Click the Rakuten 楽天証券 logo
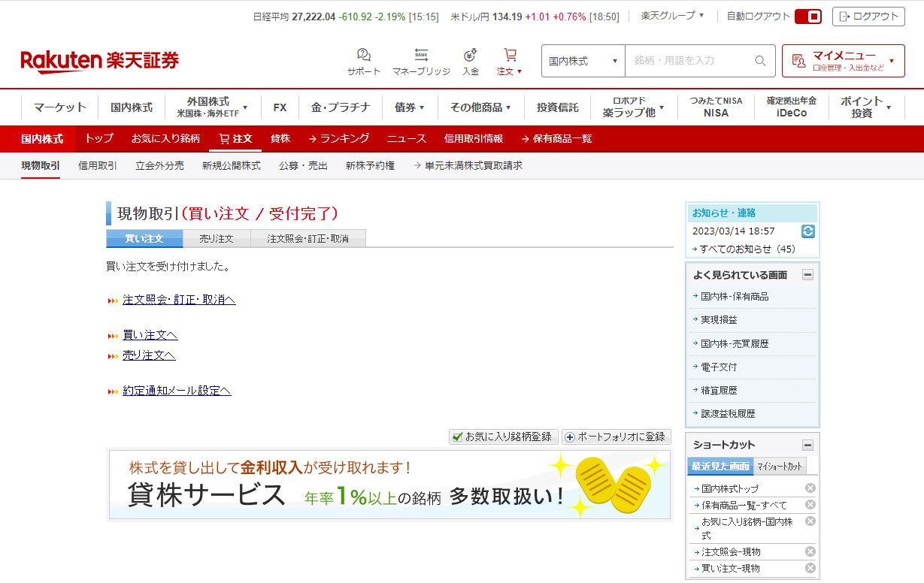Screen dimensions: 924x583 click(x=100, y=61)
